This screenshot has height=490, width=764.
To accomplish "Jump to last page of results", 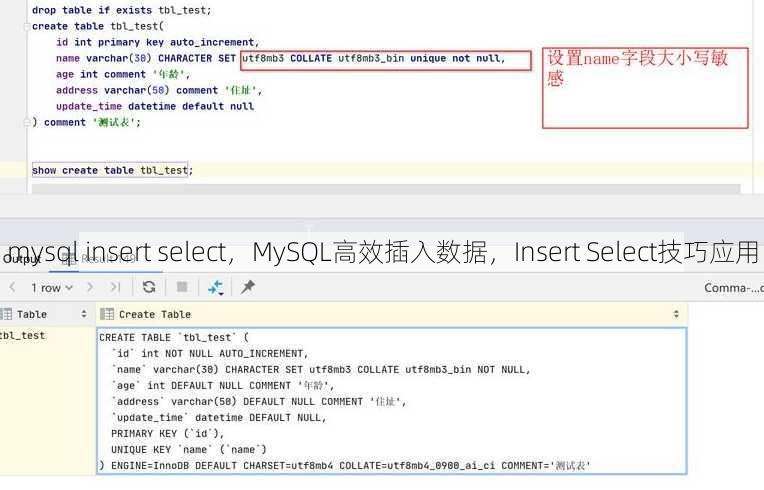I will (115, 287).
